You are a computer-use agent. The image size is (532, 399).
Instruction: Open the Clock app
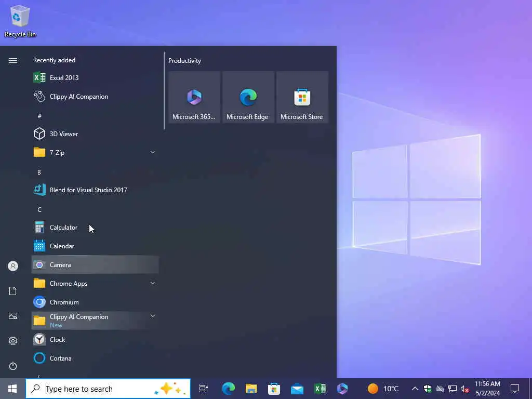[x=95, y=339]
